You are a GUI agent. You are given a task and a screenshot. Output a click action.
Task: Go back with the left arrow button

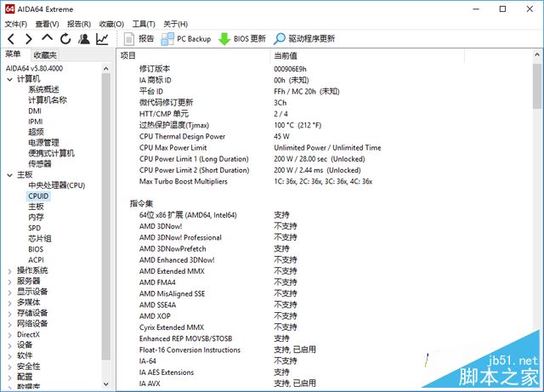pyautogui.click(x=11, y=38)
